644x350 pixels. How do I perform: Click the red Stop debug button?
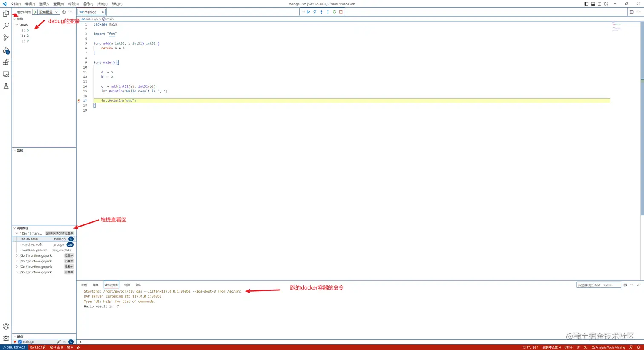tap(341, 12)
